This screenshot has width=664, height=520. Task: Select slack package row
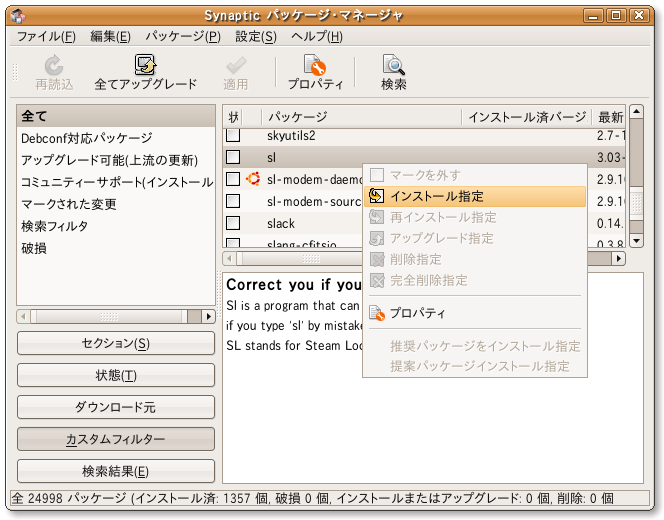292,223
